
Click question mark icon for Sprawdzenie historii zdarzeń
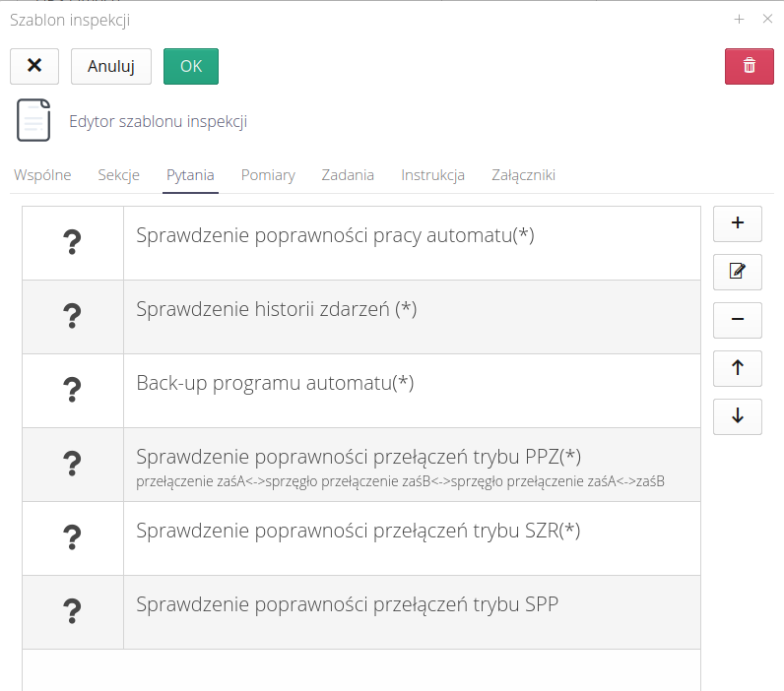point(72,317)
